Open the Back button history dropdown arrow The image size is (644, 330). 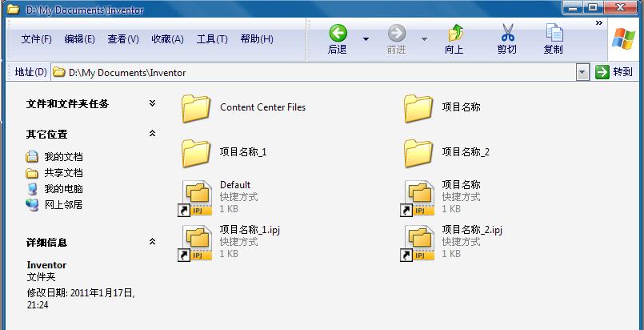coord(366,38)
